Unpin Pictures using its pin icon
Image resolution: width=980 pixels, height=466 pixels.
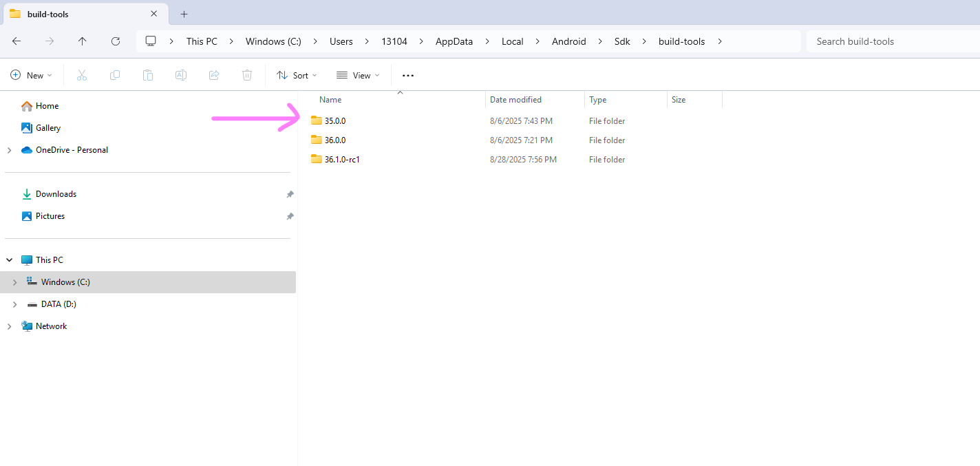coord(290,216)
